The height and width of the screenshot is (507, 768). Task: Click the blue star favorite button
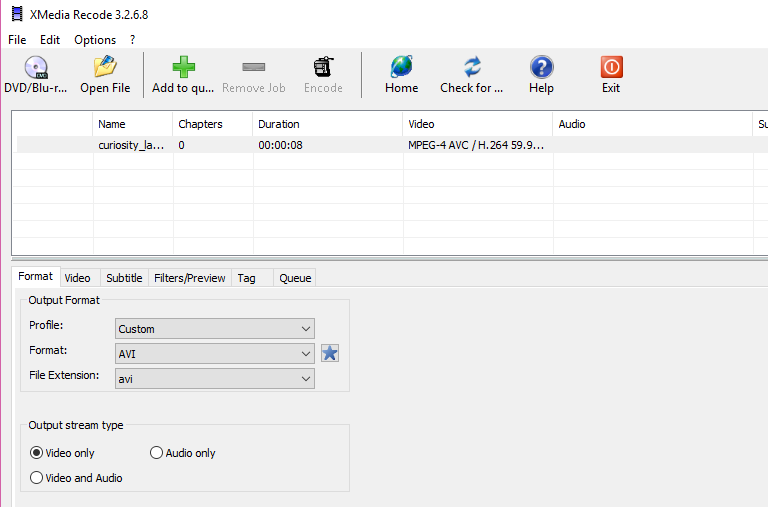(330, 353)
